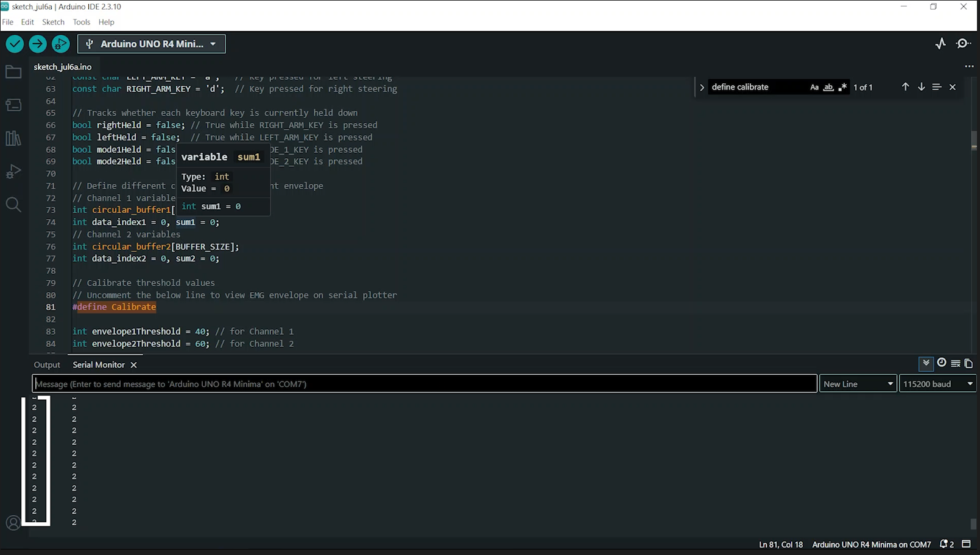980x555 pixels.
Task: Copy the serial monitor output
Action: pyautogui.click(x=968, y=363)
